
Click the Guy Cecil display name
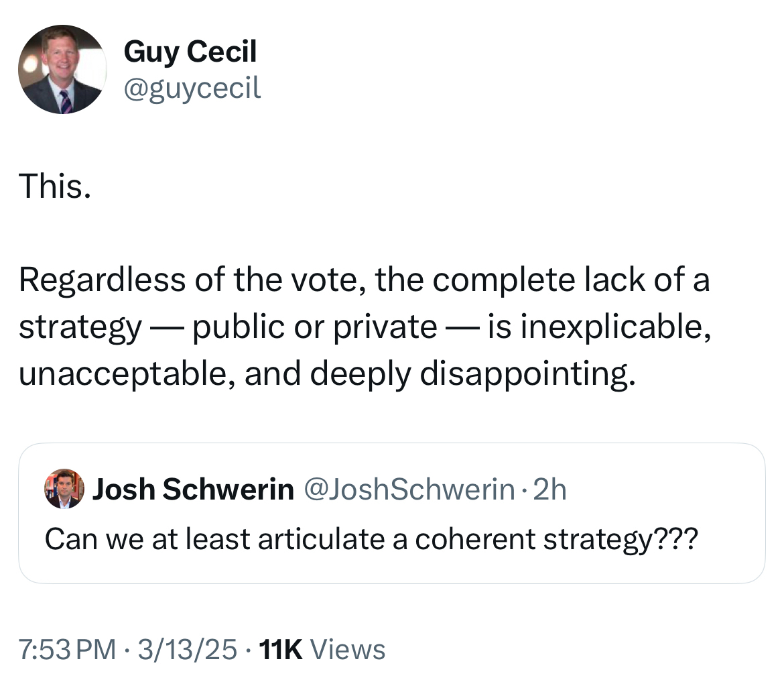coord(190,52)
